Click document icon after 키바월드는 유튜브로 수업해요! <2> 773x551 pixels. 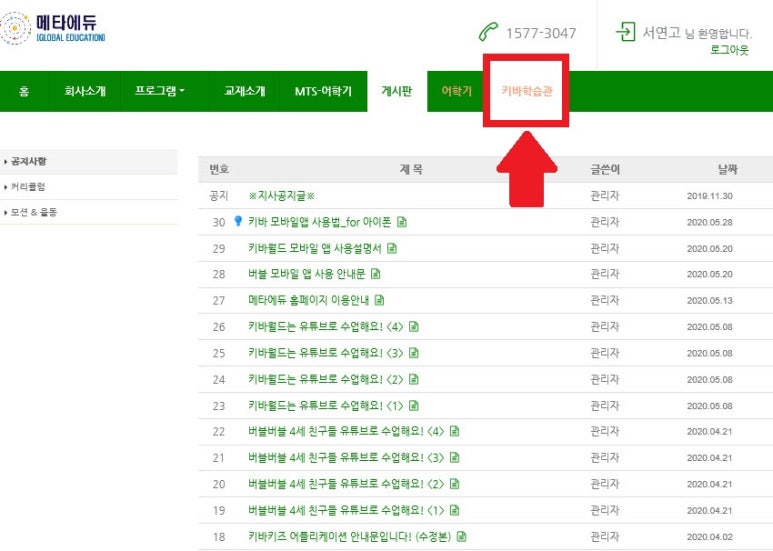pyautogui.click(x=414, y=379)
